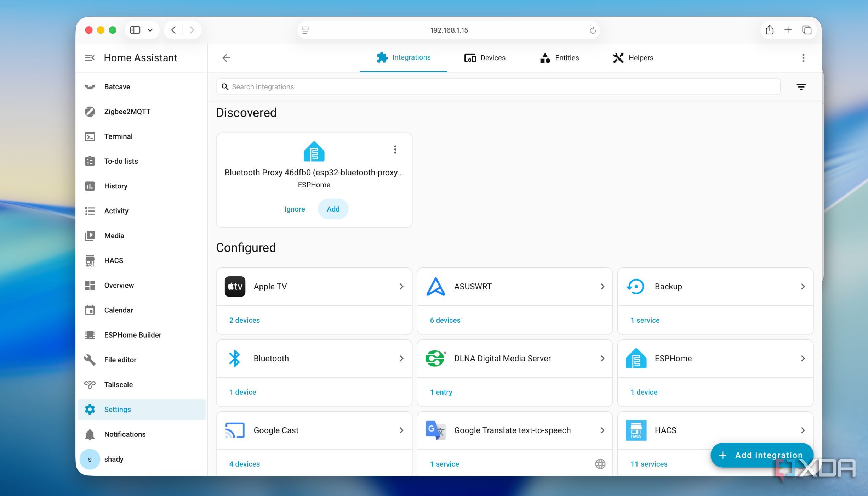
Task: Toggle the Safari sidebar panel button
Action: pos(135,30)
